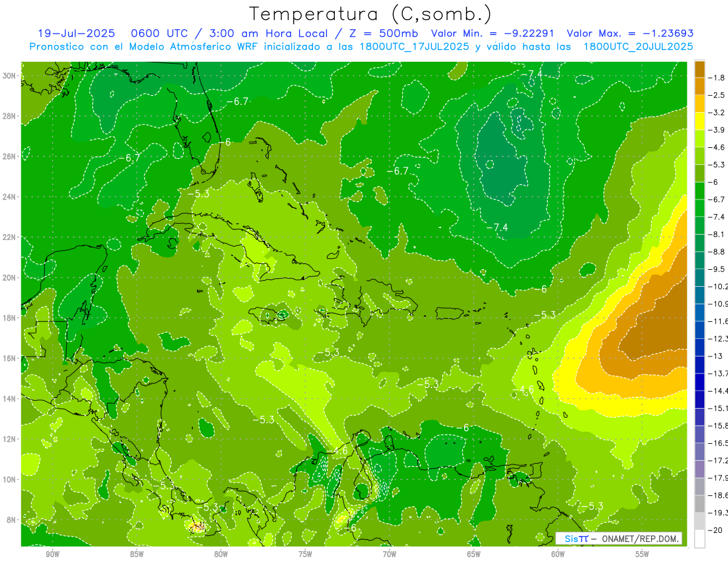The width and height of the screenshot is (728, 562).
Task: Click the "60W" longitude axis label
Action: (558, 554)
